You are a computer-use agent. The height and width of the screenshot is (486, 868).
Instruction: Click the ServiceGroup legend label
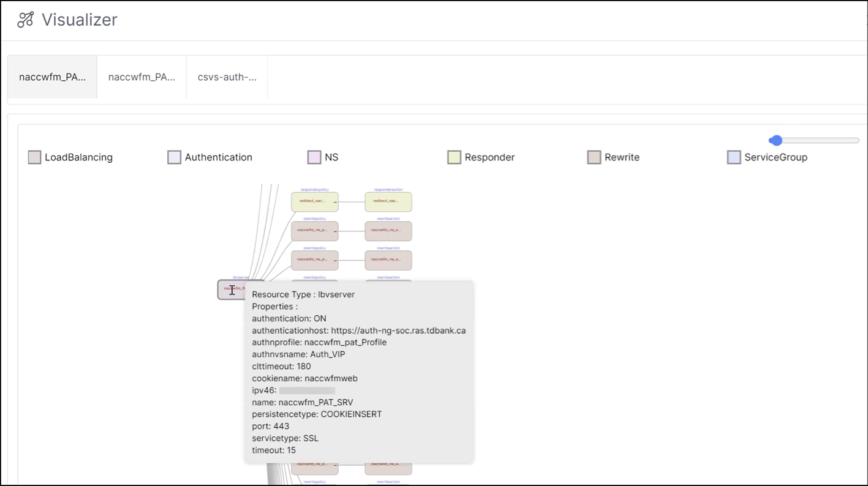776,157
